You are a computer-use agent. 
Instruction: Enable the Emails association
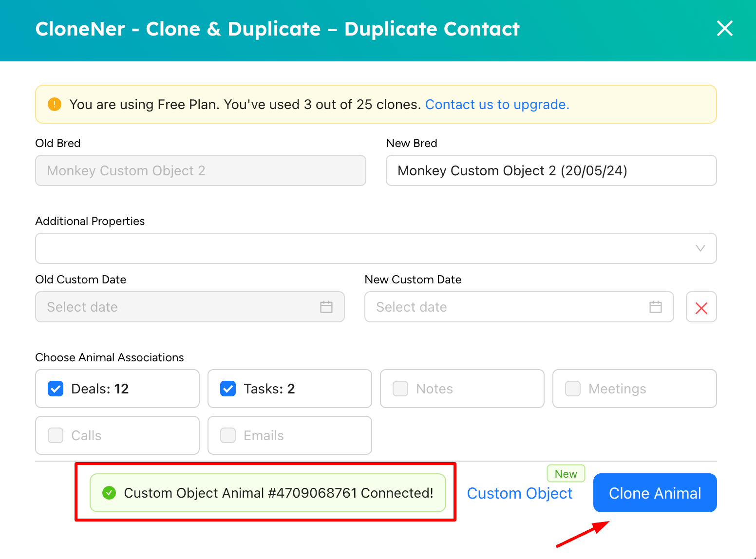[227, 435]
